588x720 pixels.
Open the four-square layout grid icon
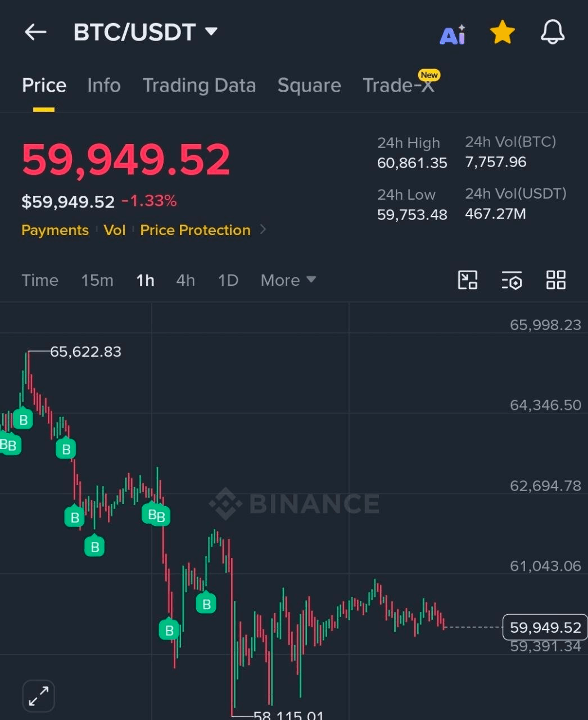click(556, 280)
